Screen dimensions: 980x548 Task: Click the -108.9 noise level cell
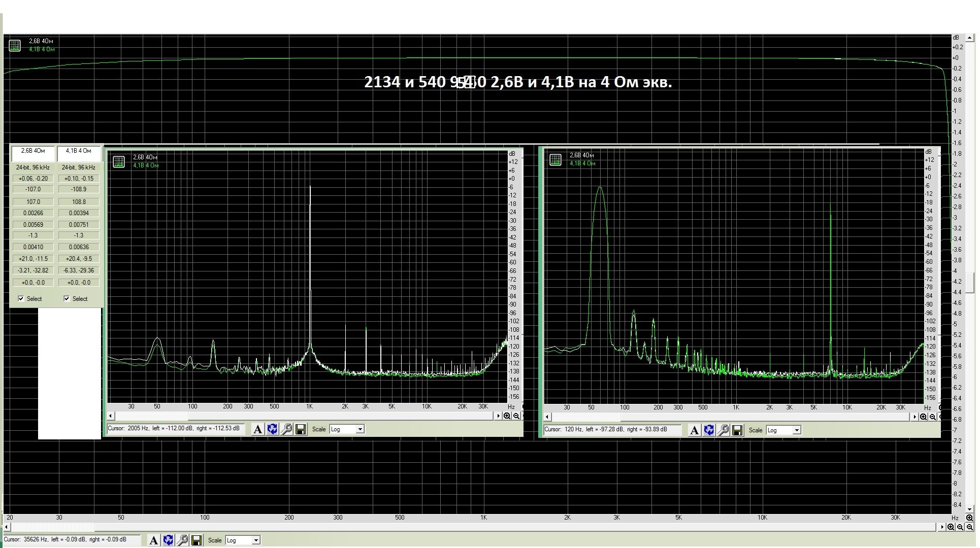point(79,189)
